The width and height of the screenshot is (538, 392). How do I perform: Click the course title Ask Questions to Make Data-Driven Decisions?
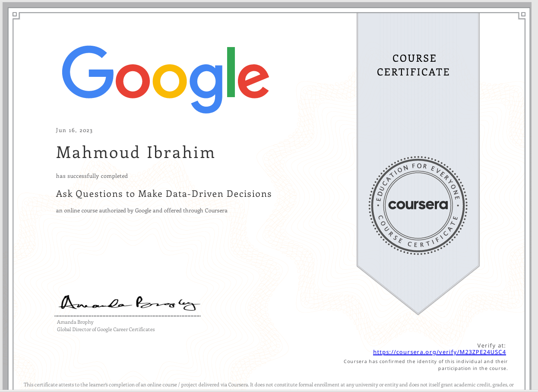(164, 194)
